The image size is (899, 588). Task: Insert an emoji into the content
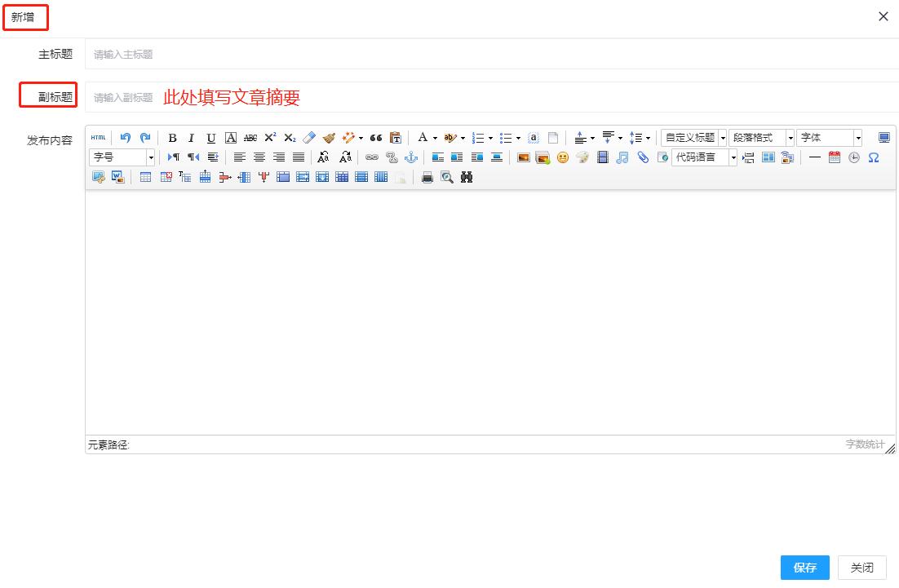(562, 158)
